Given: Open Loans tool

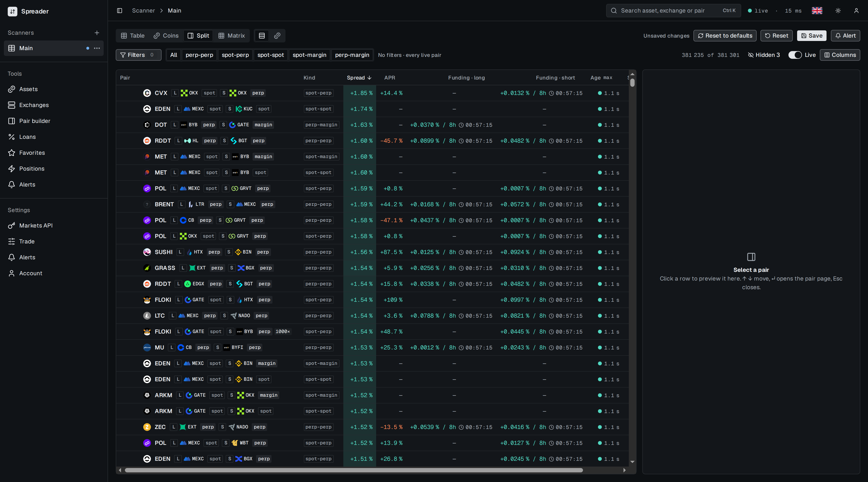Looking at the screenshot, I should click(x=54, y=137).
